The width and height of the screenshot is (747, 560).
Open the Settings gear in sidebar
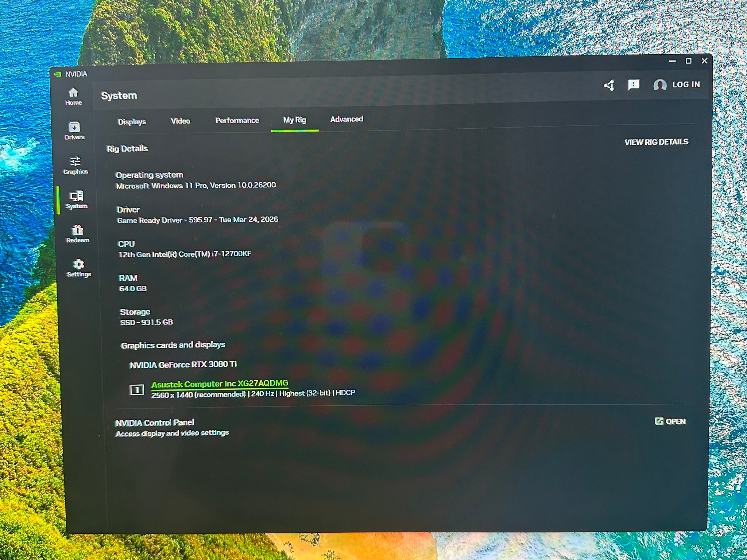(79, 268)
